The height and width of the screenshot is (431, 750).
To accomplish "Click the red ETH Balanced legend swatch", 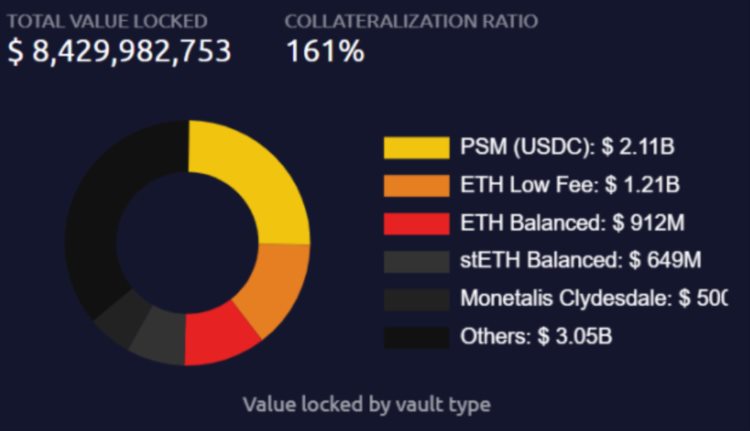I will coord(416,223).
